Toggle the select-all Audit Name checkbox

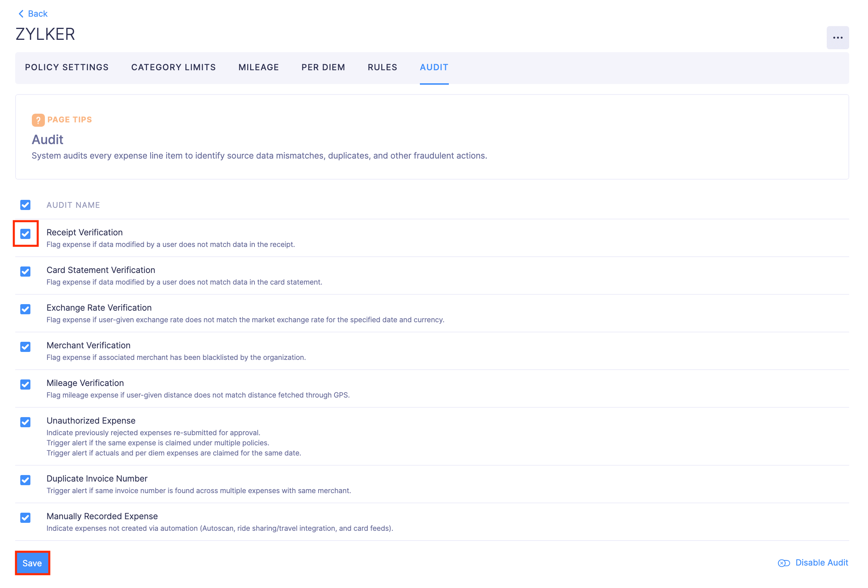[x=25, y=205]
